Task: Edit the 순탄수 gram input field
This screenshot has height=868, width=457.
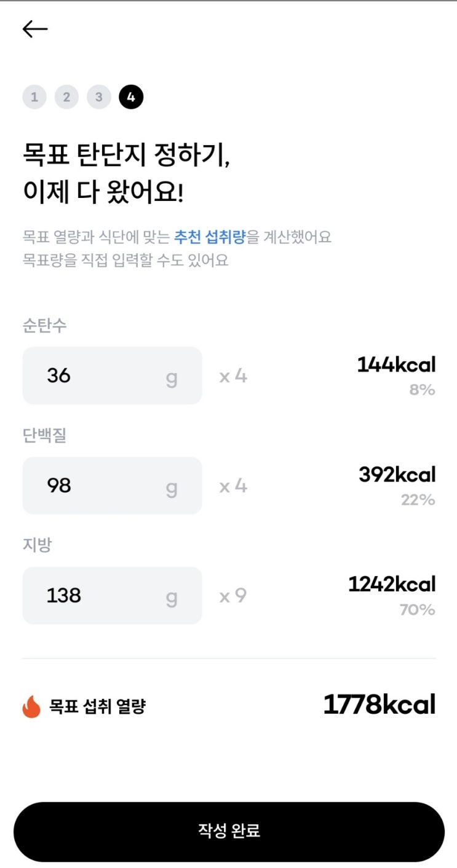Action: 112,376
